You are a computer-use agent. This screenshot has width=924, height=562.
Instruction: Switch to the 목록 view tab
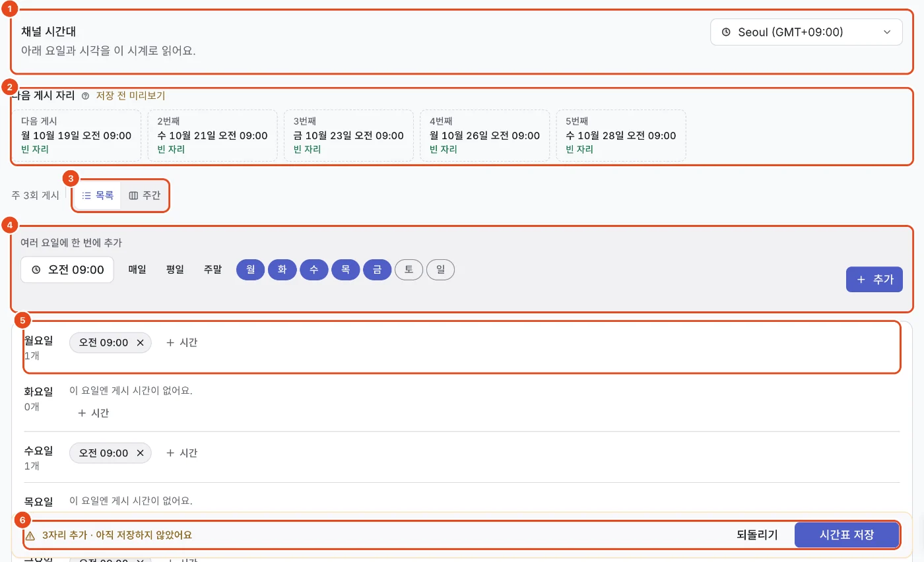[98, 195]
